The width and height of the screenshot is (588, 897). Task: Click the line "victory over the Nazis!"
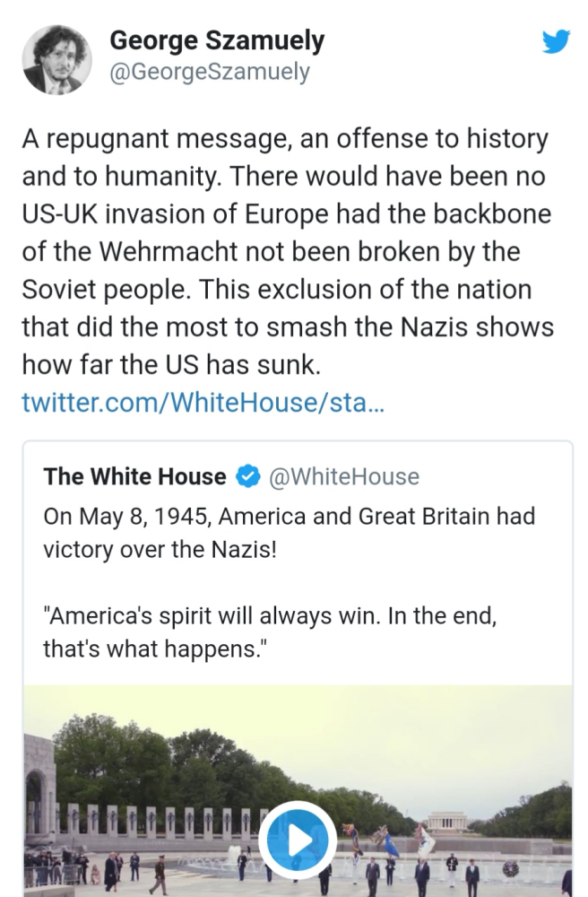160,549
